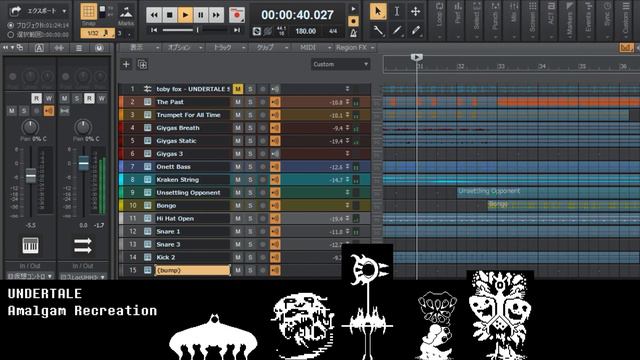Click the Rewind transport button
The width and height of the screenshot is (640, 360).
click(154, 15)
